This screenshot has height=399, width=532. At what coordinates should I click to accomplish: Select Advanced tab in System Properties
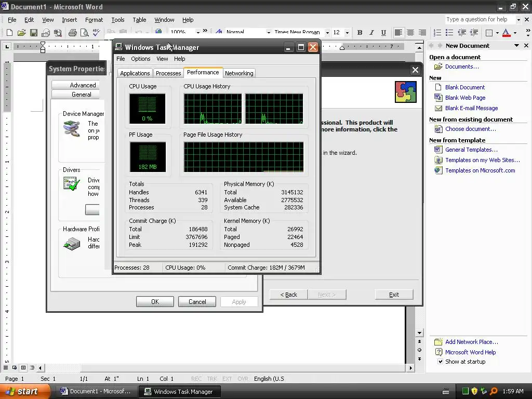coord(83,85)
